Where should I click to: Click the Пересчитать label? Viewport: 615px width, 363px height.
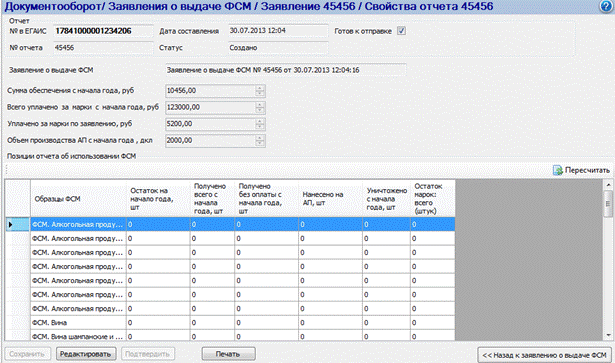click(587, 170)
